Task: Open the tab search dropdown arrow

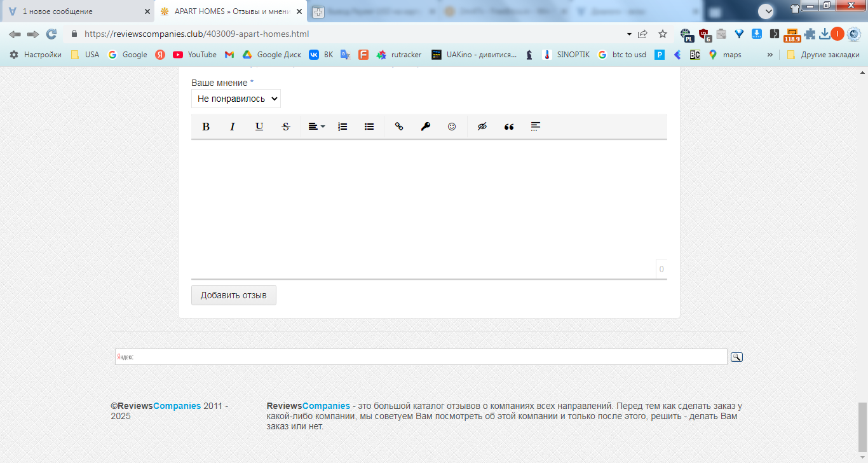Action: 766,11
